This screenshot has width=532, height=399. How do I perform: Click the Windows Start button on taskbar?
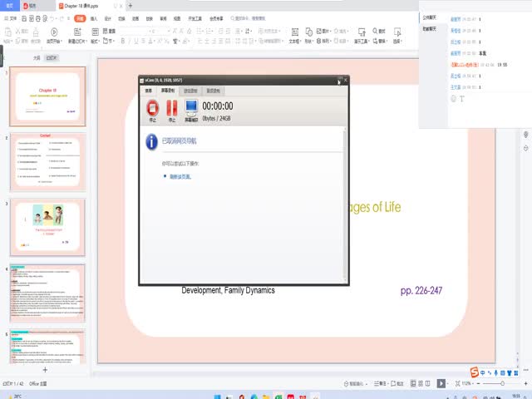click(218, 396)
